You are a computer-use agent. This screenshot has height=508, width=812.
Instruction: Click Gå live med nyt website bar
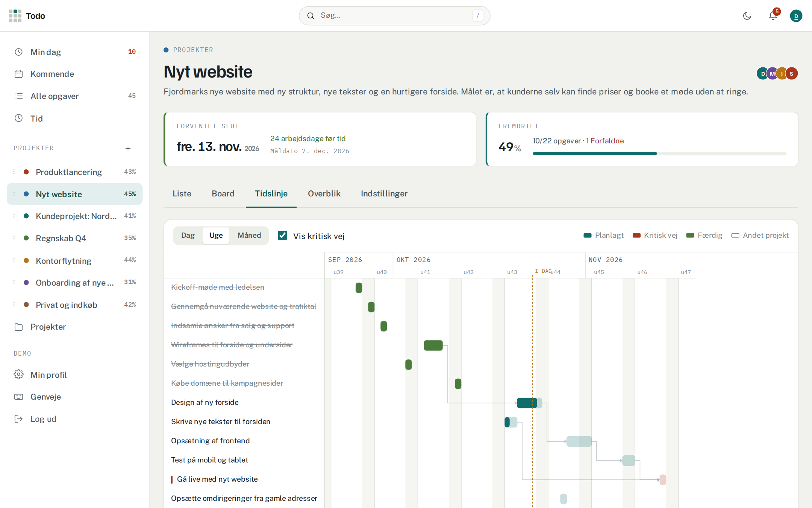click(663, 480)
